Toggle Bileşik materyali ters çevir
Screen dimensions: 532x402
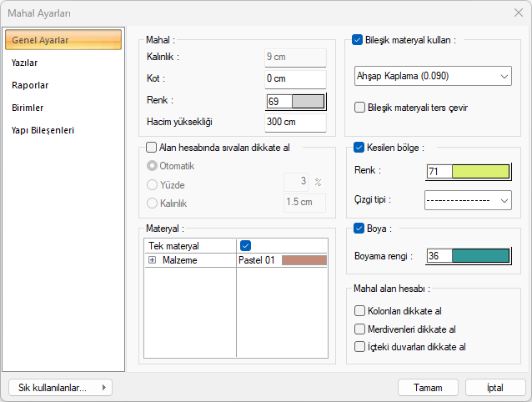359,107
